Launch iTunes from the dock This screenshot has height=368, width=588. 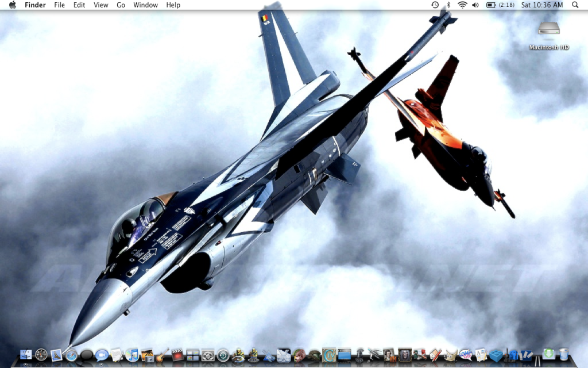132,354
